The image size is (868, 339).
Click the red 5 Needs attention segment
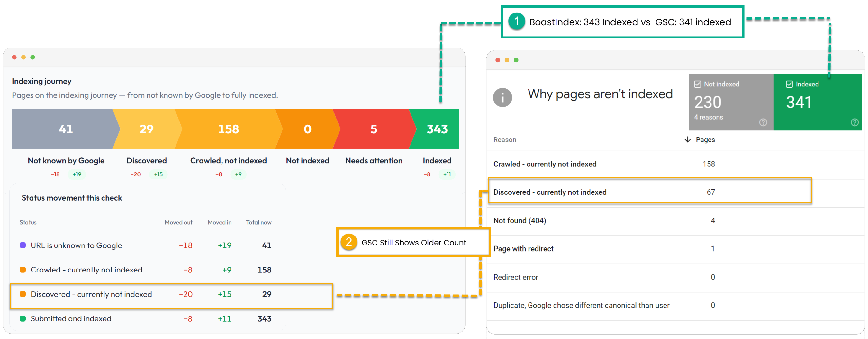click(374, 129)
